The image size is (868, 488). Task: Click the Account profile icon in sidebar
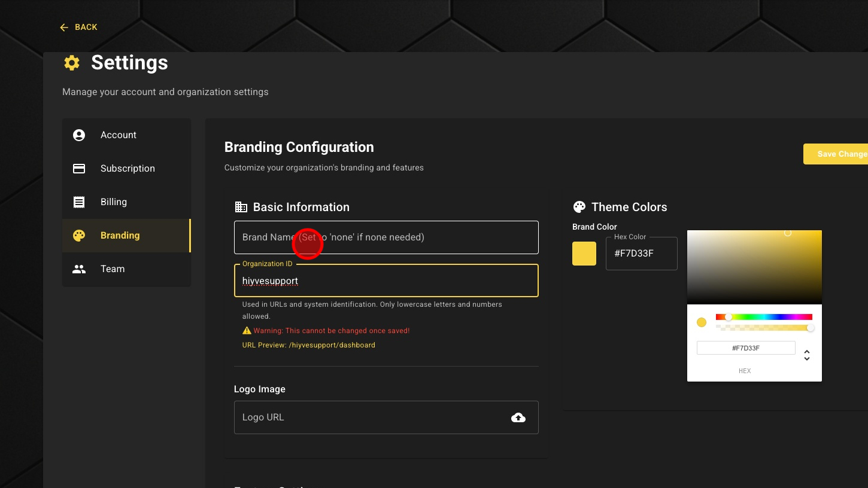coord(79,135)
